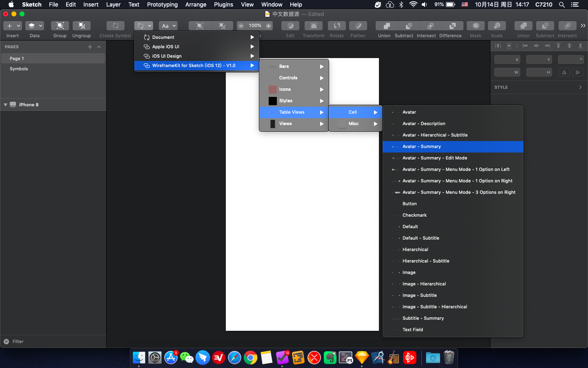Align layers horizontally centered
The width and height of the screenshot is (588, 368).
pos(537,46)
